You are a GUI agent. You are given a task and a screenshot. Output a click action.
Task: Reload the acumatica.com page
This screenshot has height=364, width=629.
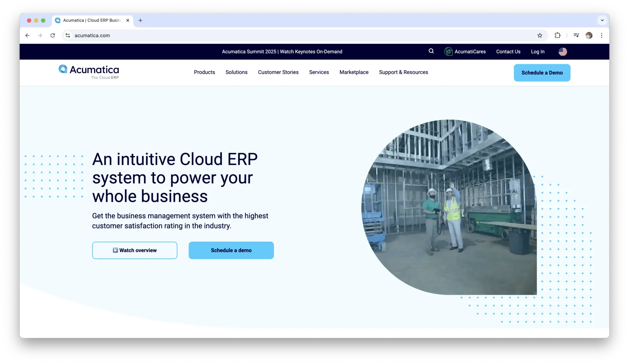point(53,35)
